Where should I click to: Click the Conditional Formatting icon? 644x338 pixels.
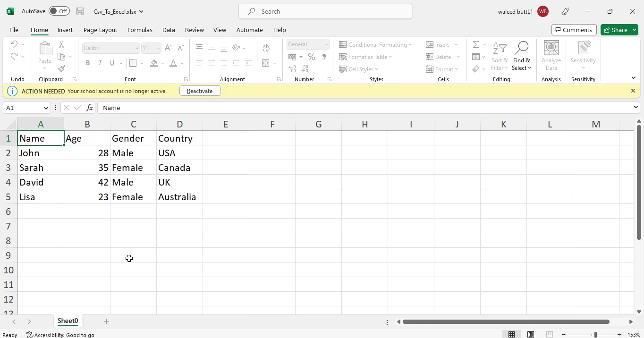(x=343, y=44)
